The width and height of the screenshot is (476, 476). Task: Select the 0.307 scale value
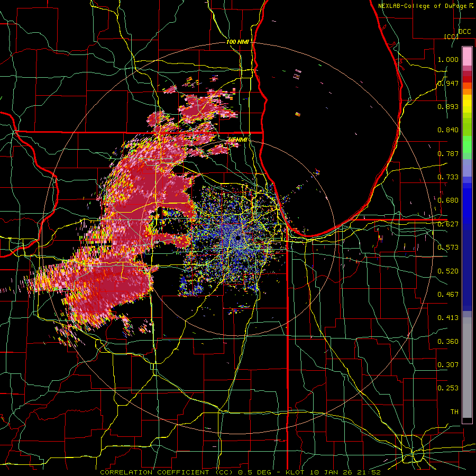point(448,365)
